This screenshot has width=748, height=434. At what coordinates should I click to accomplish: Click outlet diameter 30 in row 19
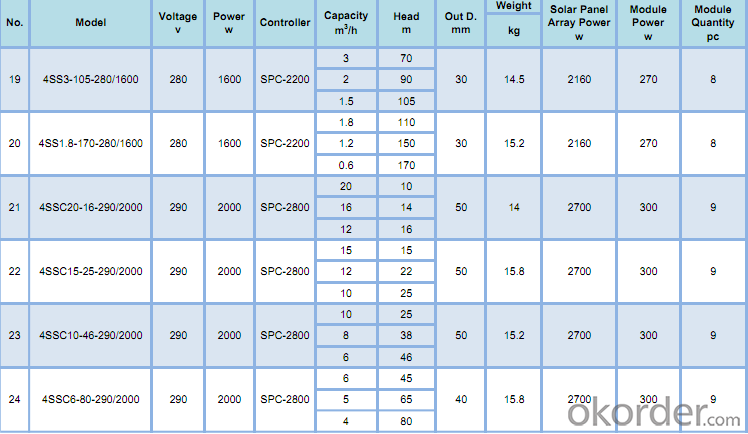pyautogui.click(x=461, y=80)
